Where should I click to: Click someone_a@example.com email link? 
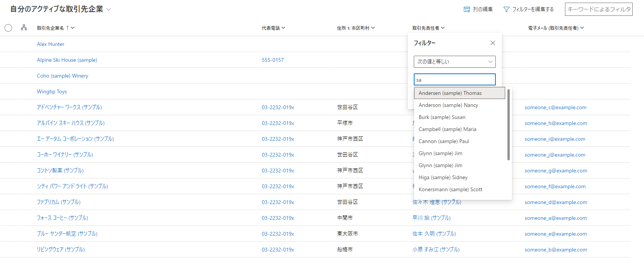(556, 218)
